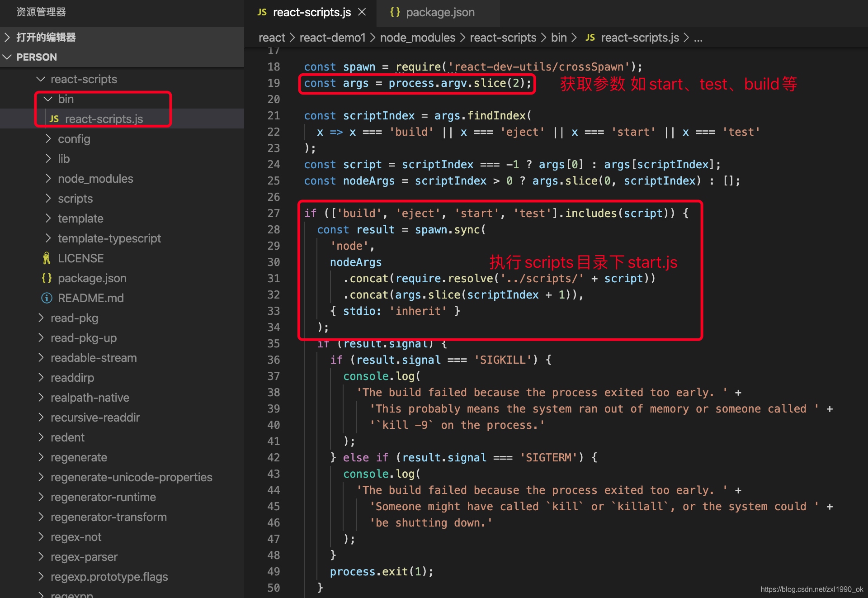
Task: Open the CSDN blog link at bottom right
Action: point(811,589)
